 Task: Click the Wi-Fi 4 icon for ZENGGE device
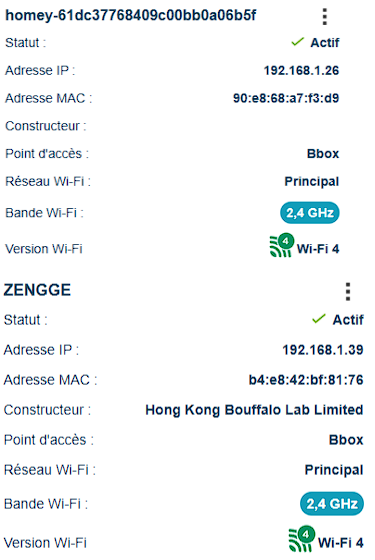(302, 539)
